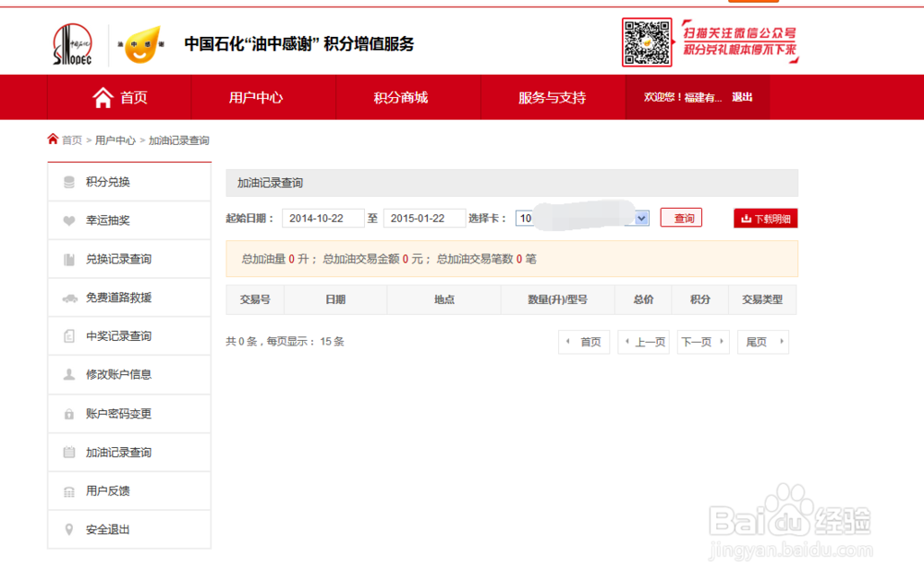This screenshot has width=924, height=582.
Task: Click the icon beside 兑换记录查询
Action: click(69, 260)
